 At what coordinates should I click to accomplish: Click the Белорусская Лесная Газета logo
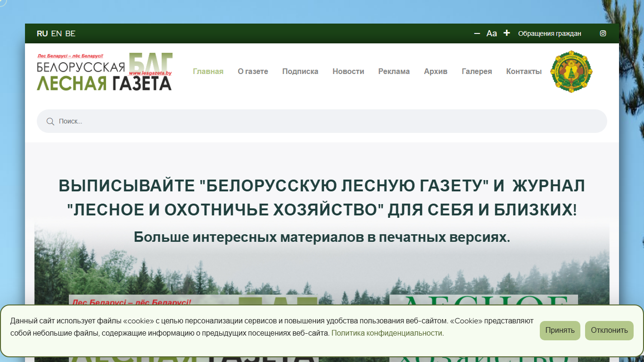tap(105, 72)
